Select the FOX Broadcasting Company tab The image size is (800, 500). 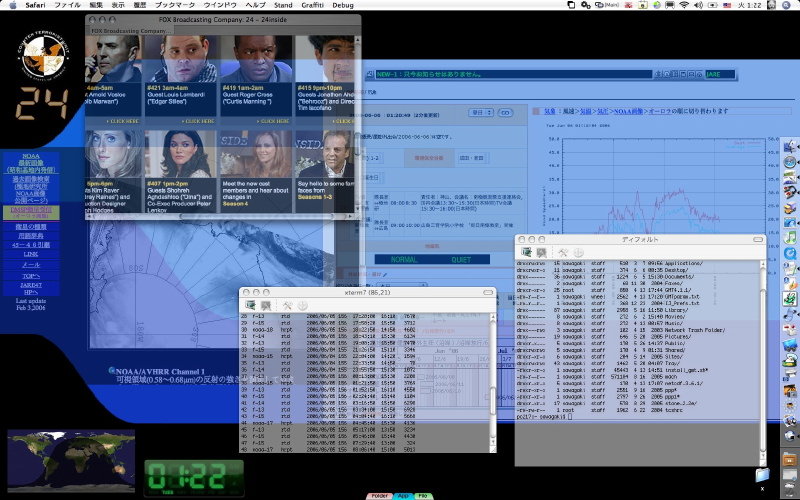(x=130, y=31)
